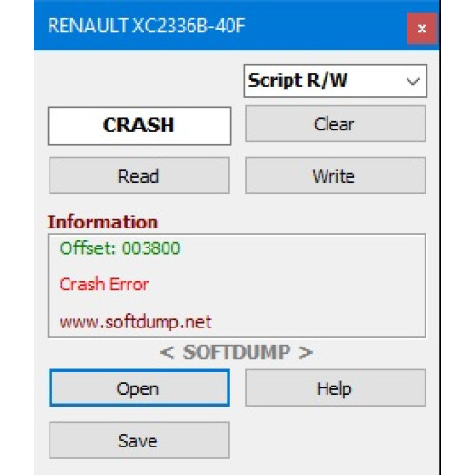This screenshot has width=476, height=476.
Task: Click the "Information" heading
Action: click(x=103, y=222)
